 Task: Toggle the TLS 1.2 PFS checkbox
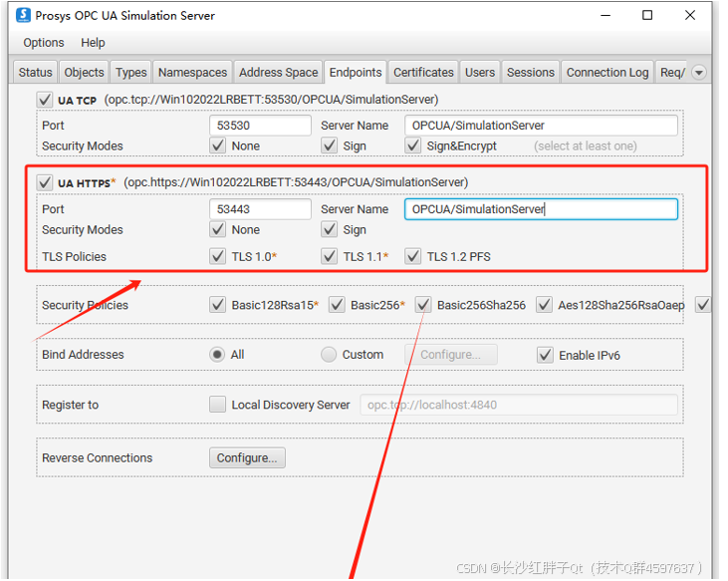click(x=412, y=256)
